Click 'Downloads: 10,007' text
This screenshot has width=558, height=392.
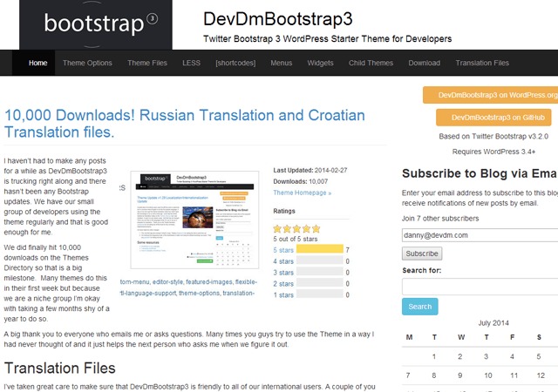(300, 181)
